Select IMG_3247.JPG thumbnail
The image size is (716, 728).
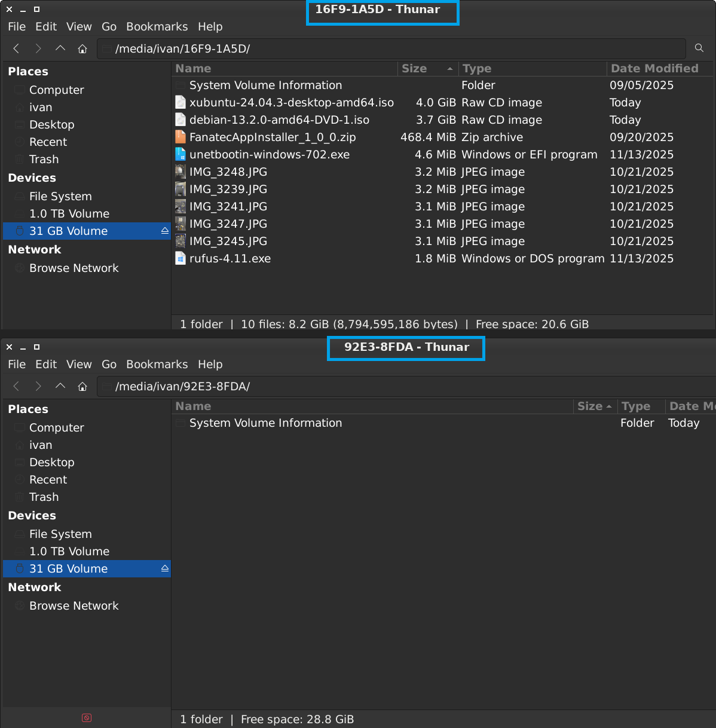click(180, 224)
